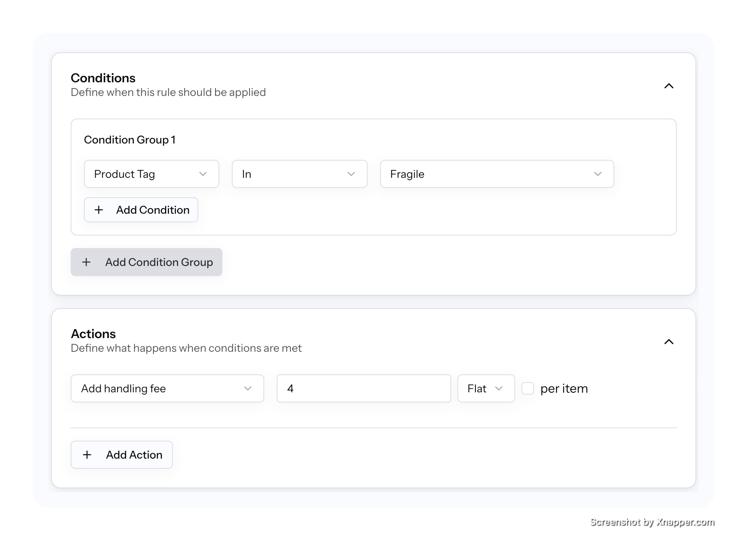747x560 pixels.
Task: Click the down arrow in the Fragile field
Action: (x=598, y=174)
